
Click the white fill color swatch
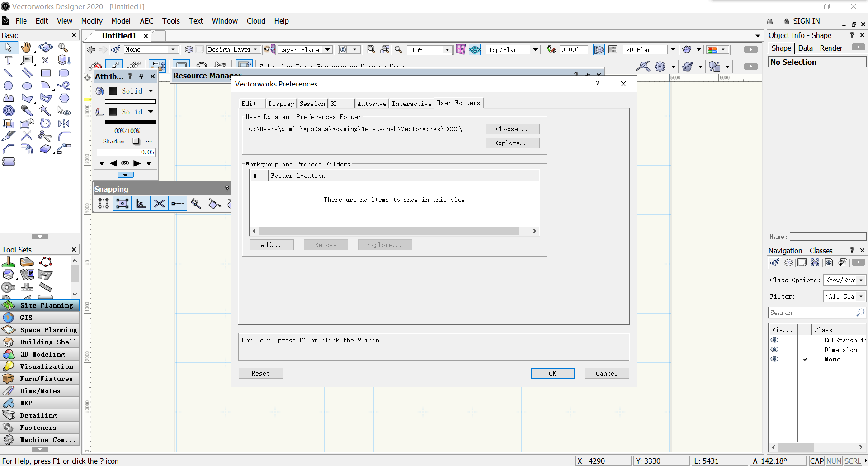click(130, 101)
